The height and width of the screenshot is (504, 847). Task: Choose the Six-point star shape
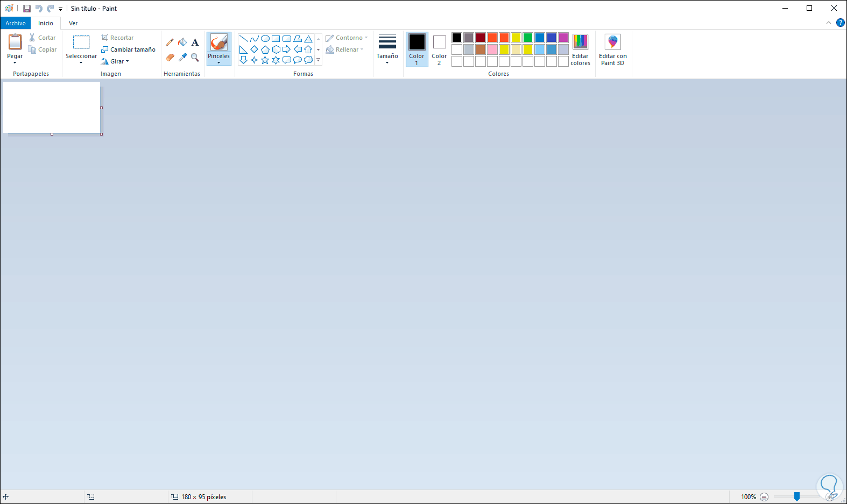tap(276, 60)
